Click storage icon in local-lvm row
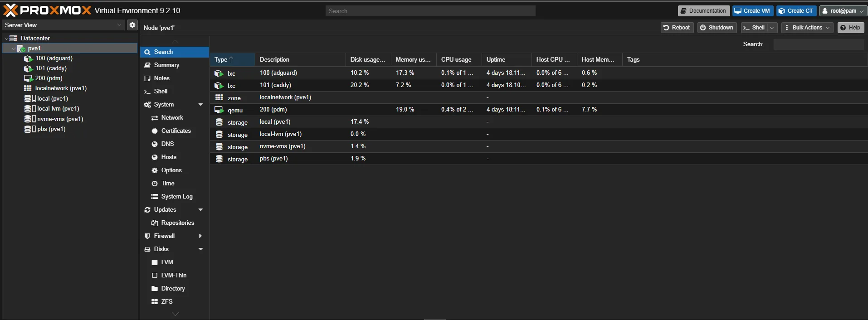Image resolution: width=868 pixels, height=320 pixels. [219, 134]
